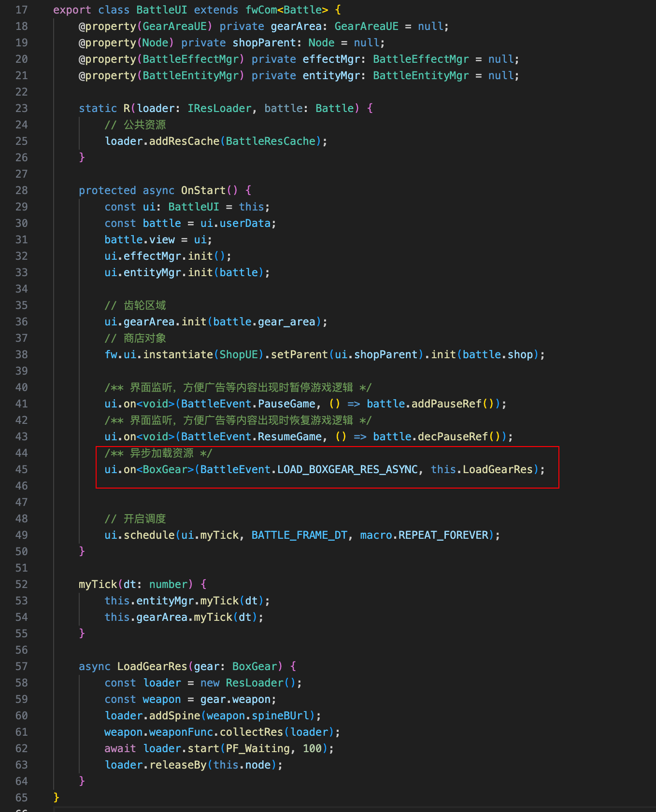The width and height of the screenshot is (656, 812).
Task: Click 'userData' on the const battle line
Action: (x=245, y=223)
